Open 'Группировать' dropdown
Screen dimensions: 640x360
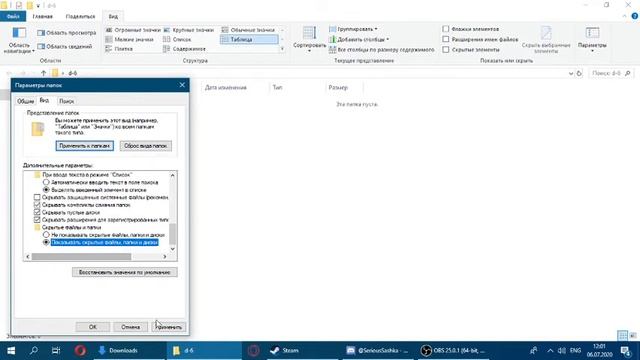(353, 29)
